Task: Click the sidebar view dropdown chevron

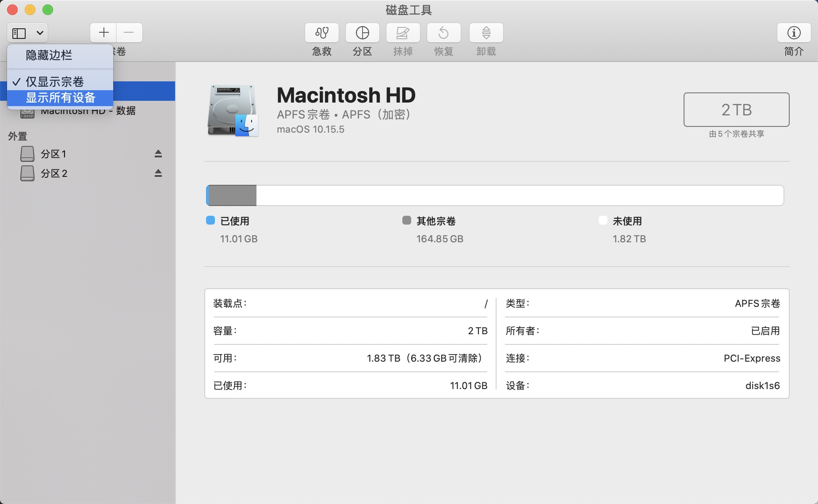Action: (40, 33)
